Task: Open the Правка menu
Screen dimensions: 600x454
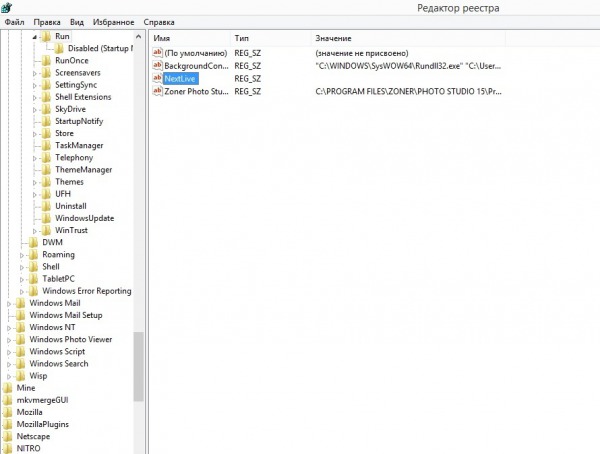Action: point(47,22)
